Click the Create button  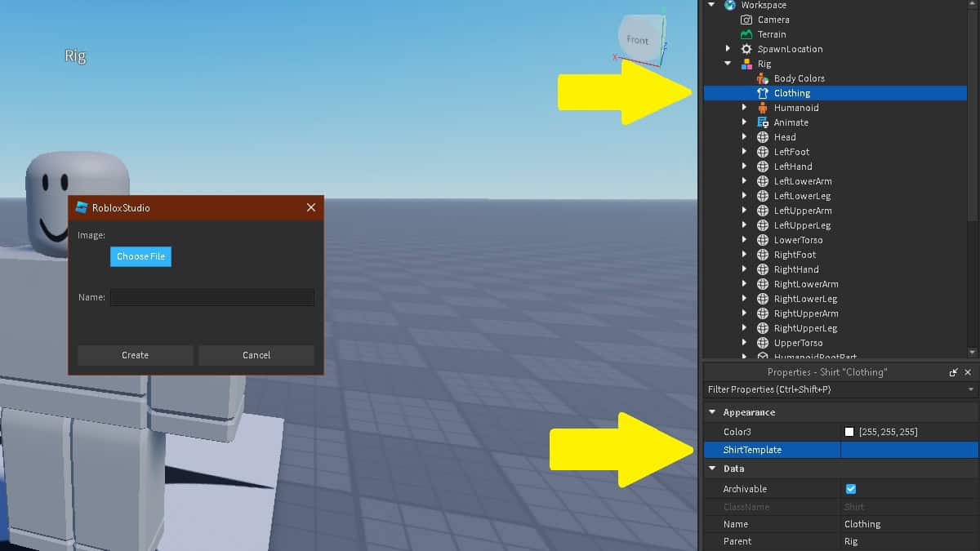point(135,355)
